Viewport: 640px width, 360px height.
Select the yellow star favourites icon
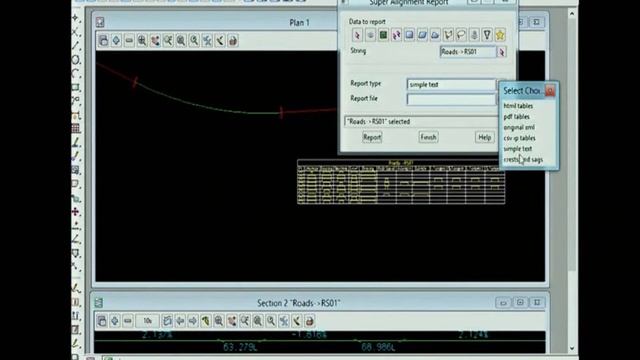[x=500, y=35]
